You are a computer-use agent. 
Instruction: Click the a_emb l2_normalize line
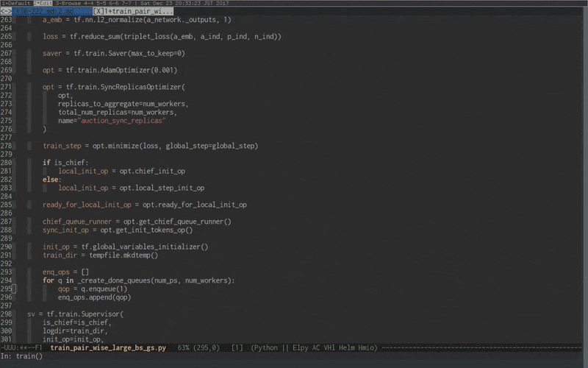[x=137, y=20]
